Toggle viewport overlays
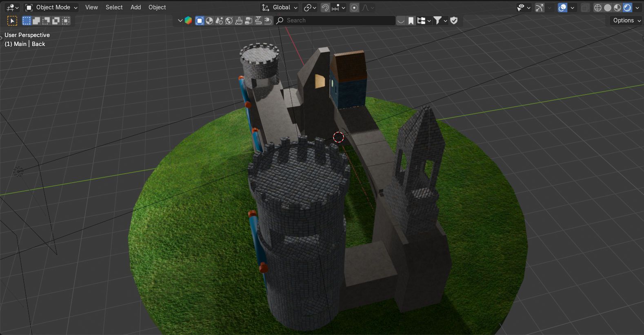 click(x=562, y=7)
